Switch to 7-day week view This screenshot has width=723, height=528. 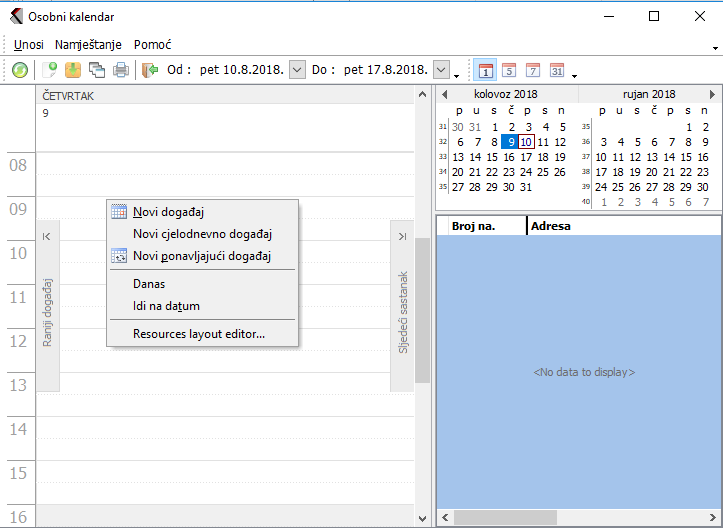533,70
